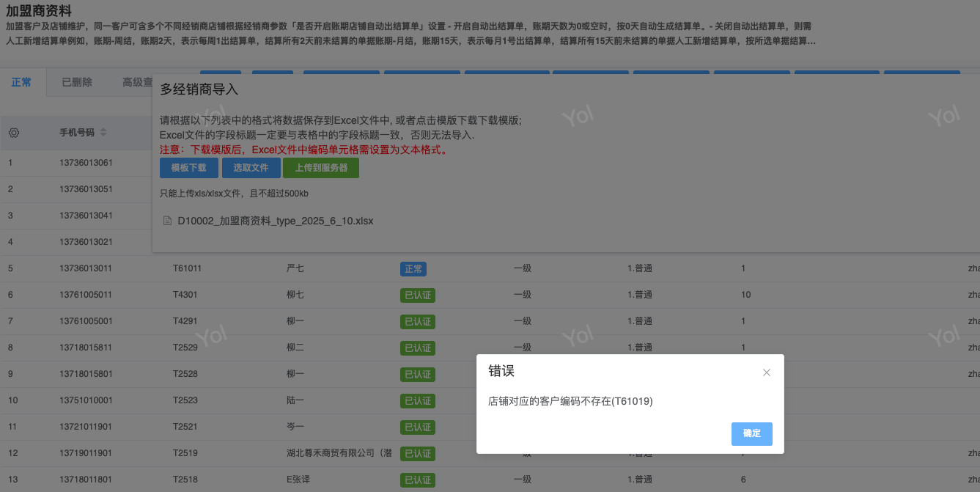Click customer name 湖北尊禾商贸有限公司
This screenshot has width=980, height=492.
tap(339, 453)
